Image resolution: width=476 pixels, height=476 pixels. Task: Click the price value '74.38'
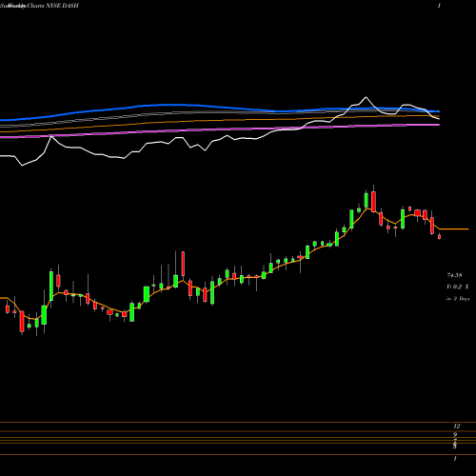point(454,275)
